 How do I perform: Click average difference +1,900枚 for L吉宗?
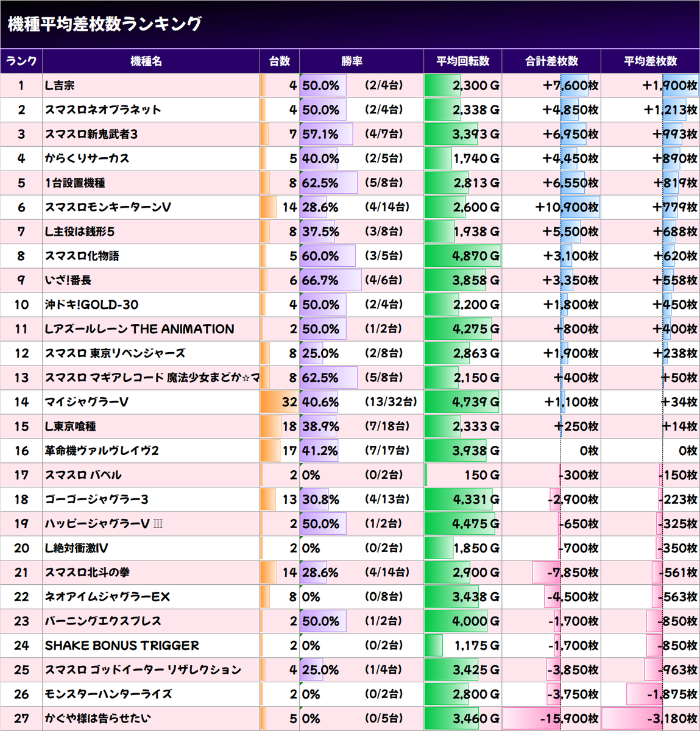[x=670, y=85]
